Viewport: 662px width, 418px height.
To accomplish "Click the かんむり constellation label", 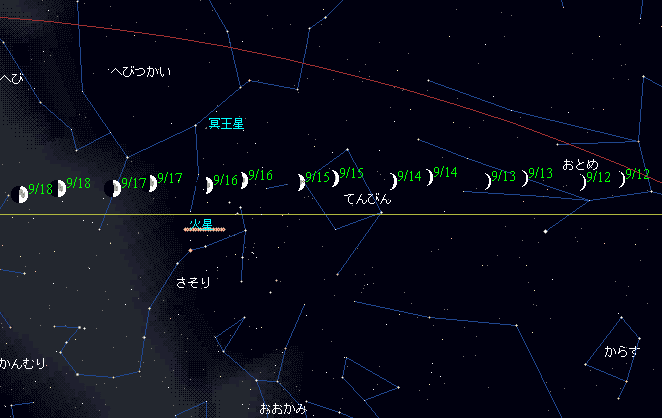I will pos(23,363).
